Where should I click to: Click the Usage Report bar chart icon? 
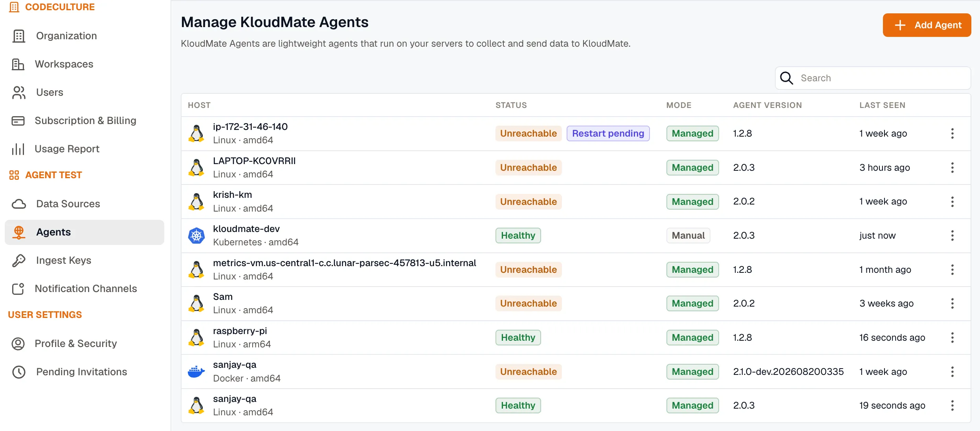coord(18,149)
